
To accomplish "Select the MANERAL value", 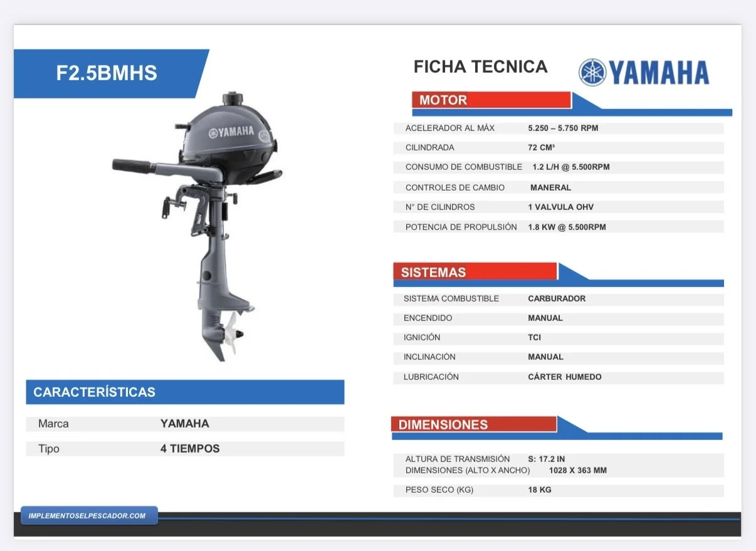I will coord(550,187).
